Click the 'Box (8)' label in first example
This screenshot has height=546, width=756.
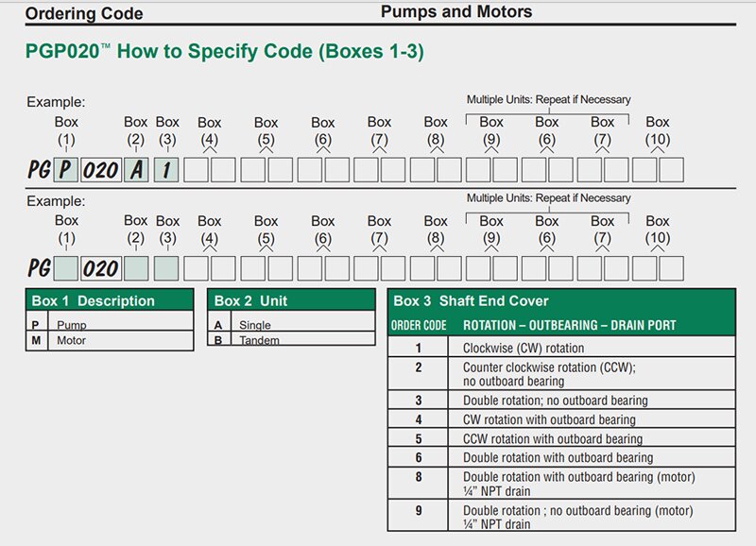436,130
